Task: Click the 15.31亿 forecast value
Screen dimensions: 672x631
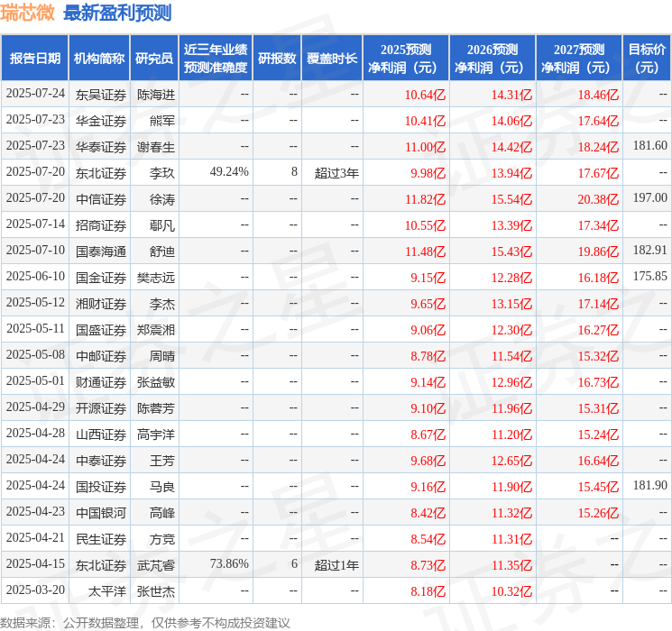Action: tap(598, 408)
